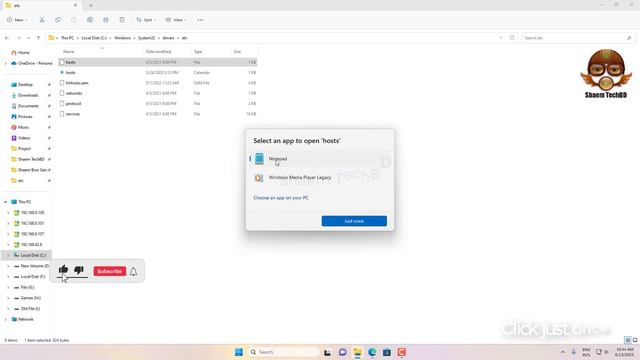Viewport: 640px width, 360px height.
Task: Expand Local Disk (C:) in the tree
Action: [8, 255]
